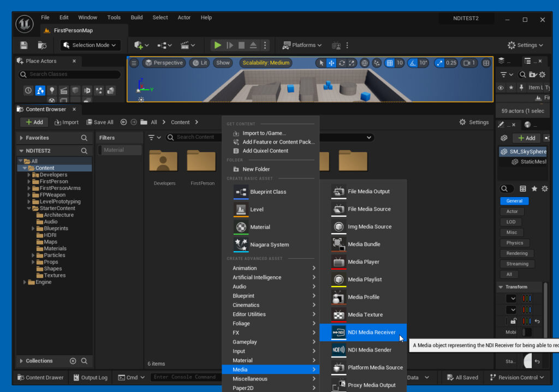Toggle surface snapping globe in the viewport toolbar
Screen dimensions: 559x392
364,62
